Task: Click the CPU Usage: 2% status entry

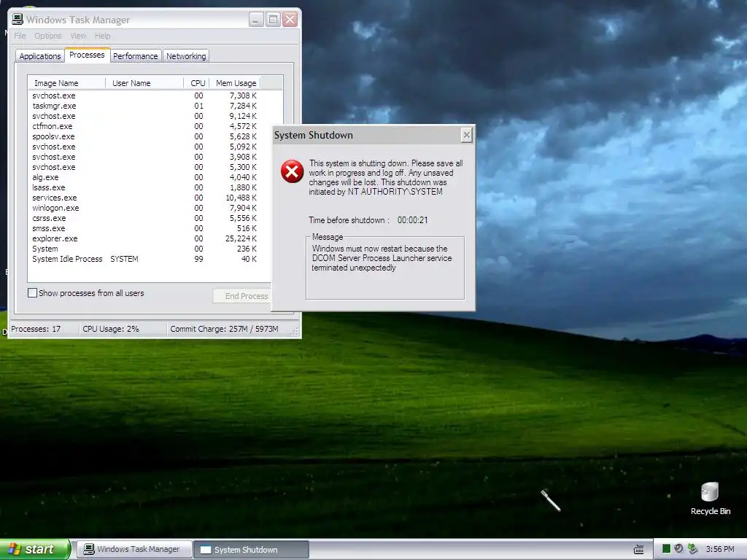Action: pos(111,329)
